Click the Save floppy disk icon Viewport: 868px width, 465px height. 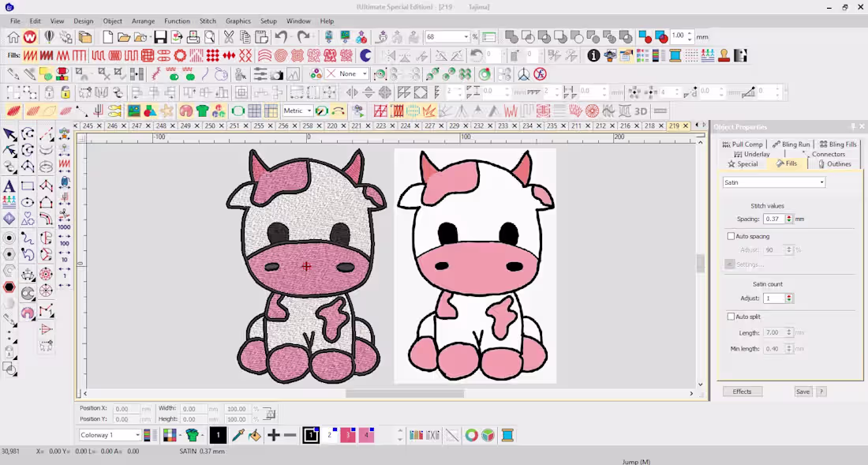point(160,37)
